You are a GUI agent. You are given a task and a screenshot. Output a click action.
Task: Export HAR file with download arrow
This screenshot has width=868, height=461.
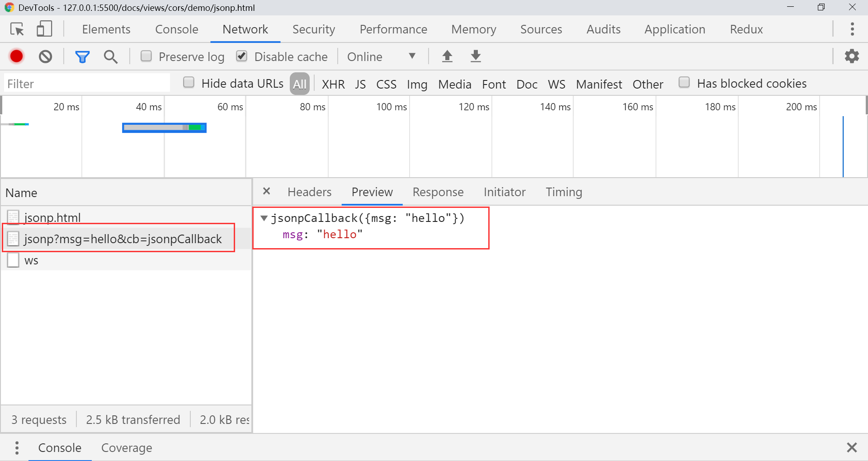(476, 56)
